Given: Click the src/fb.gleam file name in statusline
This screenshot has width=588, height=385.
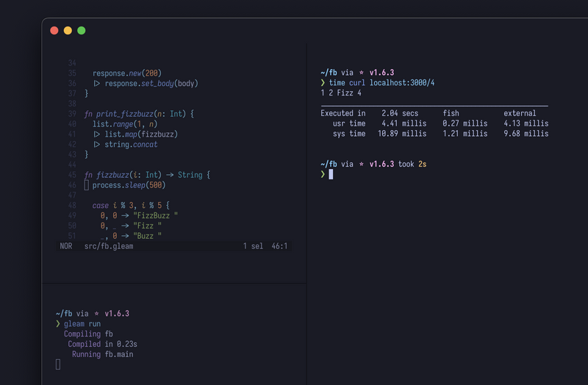Looking at the screenshot, I should coord(109,247).
